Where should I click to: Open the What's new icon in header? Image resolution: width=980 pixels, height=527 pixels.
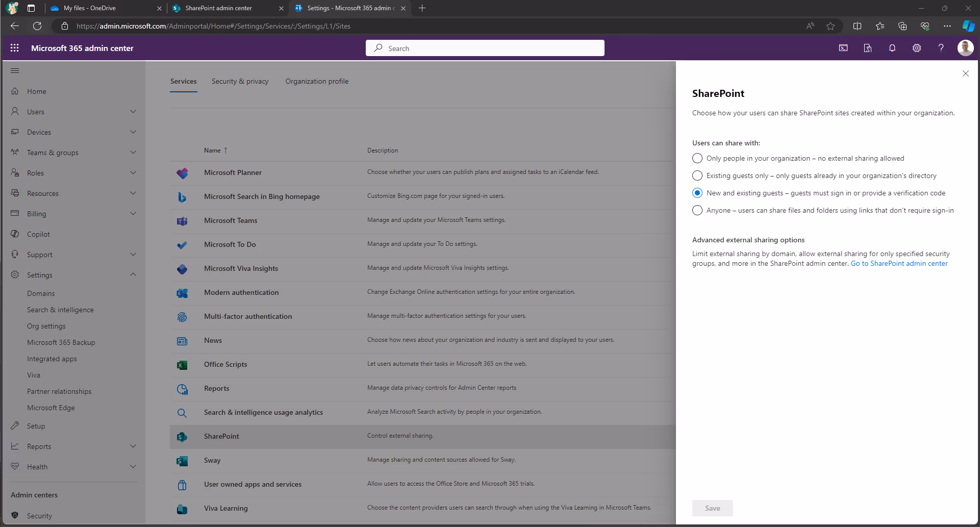click(868, 48)
